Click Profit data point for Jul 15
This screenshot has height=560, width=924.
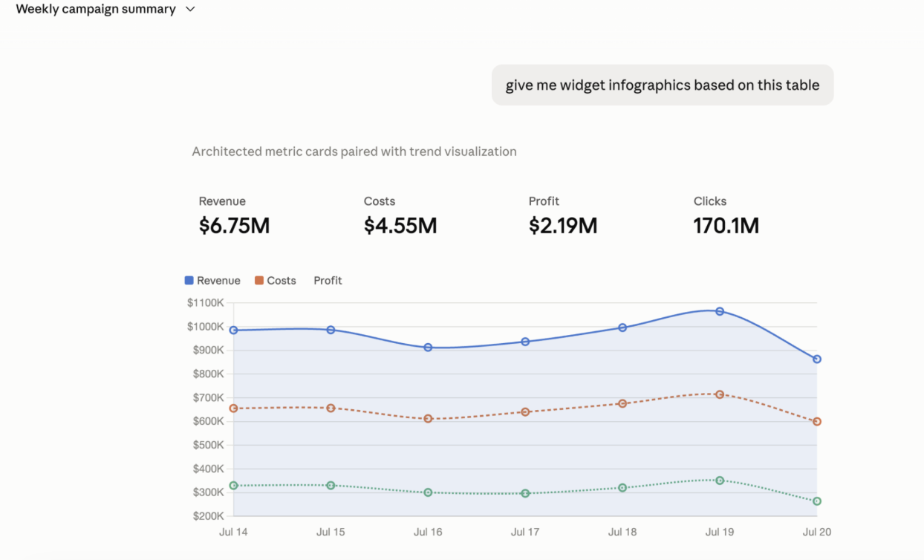pyautogui.click(x=331, y=486)
